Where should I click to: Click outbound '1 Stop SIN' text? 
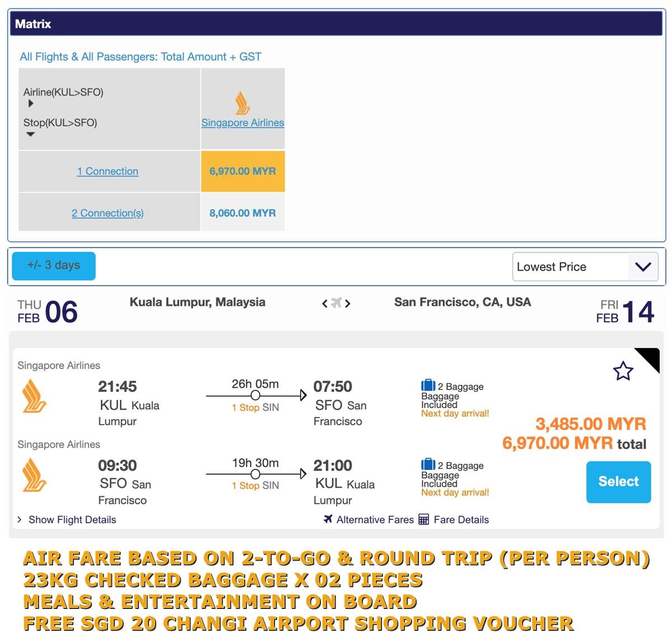255,408
